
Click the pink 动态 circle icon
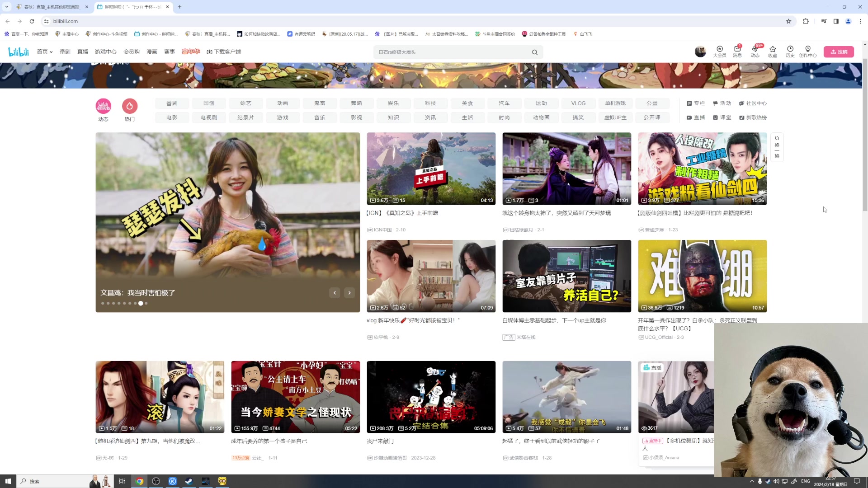104,106
